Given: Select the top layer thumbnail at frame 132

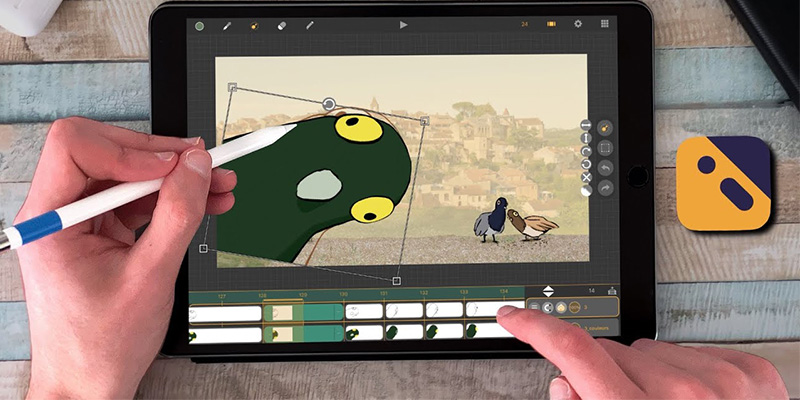Looking at the screenshot, I should coord(444,310).
